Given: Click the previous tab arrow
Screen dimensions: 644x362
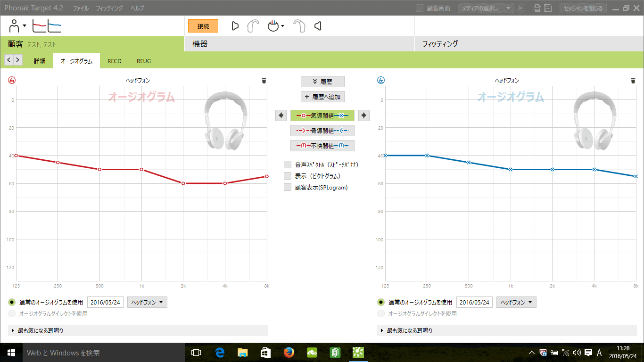Looking at the screenshot, I should coord(9,60).
